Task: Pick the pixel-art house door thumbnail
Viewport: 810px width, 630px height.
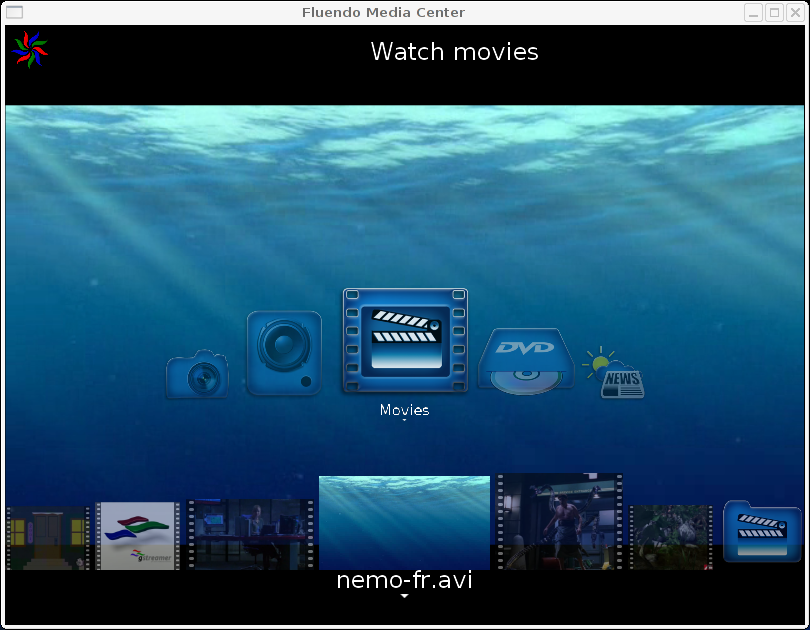Action: (x=48, y=538)
